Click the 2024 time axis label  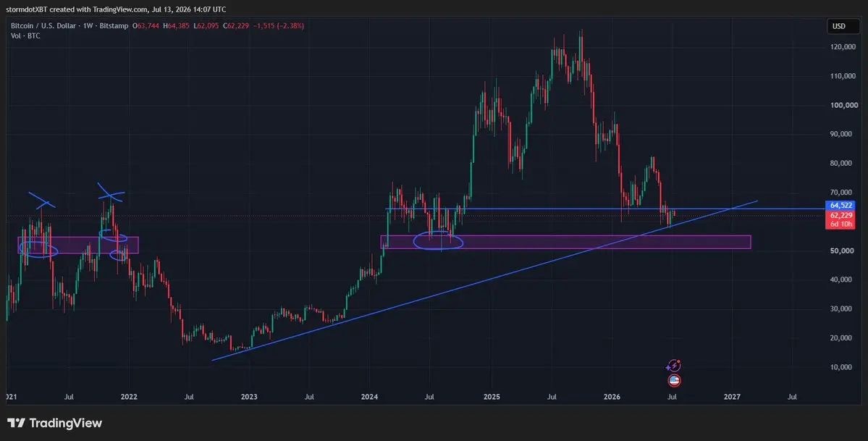click(x=369, y=397)
